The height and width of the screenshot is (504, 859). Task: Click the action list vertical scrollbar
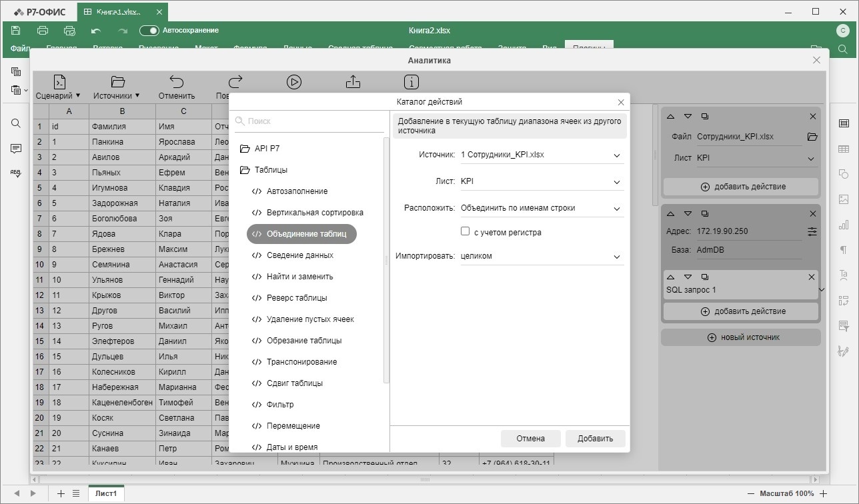tap(386, 260)
